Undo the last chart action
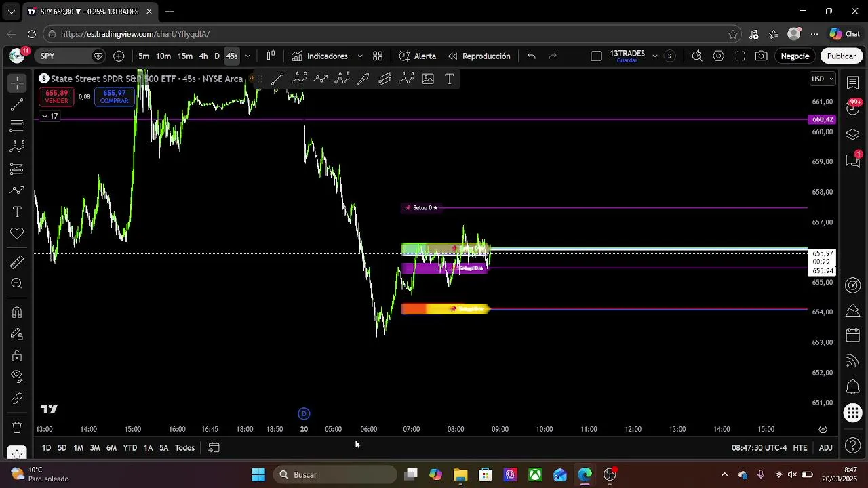 532,56
